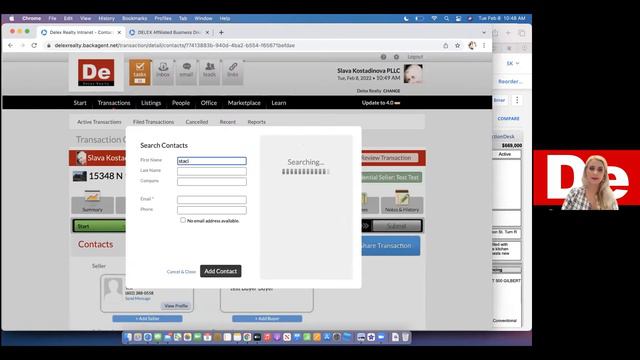Open Chrome History menu in menu bar
Screen dimensions: 640x360
click(x=107, y=18)
